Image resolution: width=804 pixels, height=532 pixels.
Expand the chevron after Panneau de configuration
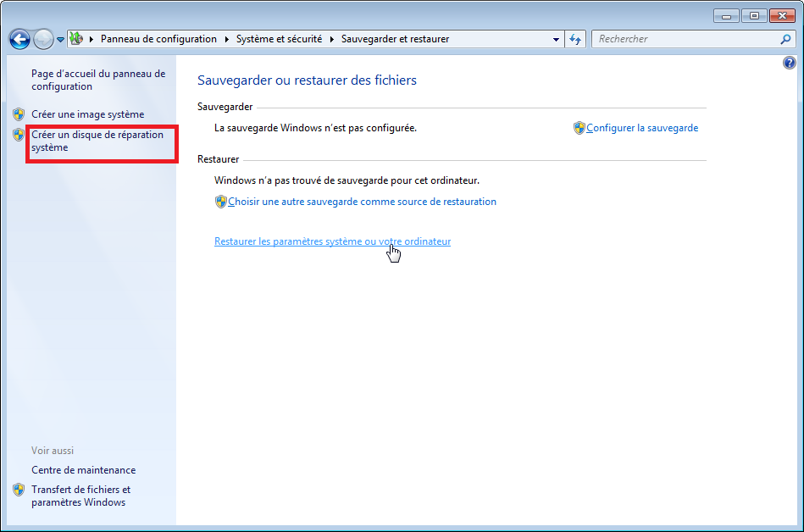click(227, 39)
